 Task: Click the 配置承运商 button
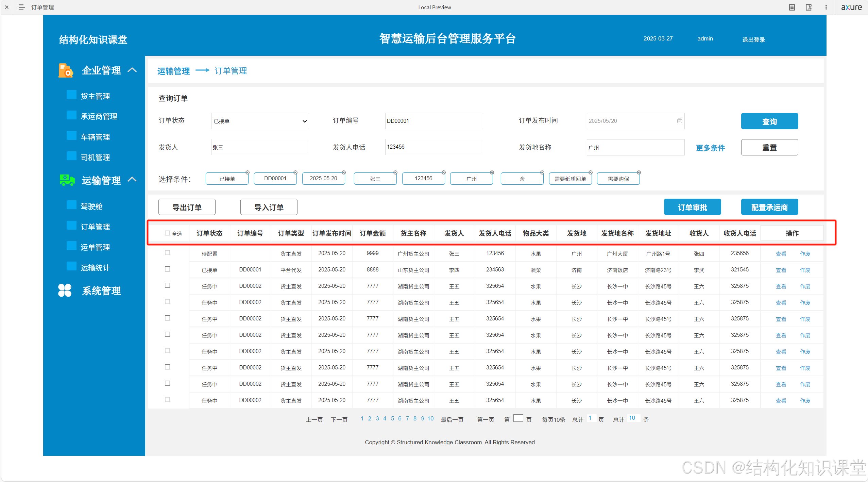point(769,207)
